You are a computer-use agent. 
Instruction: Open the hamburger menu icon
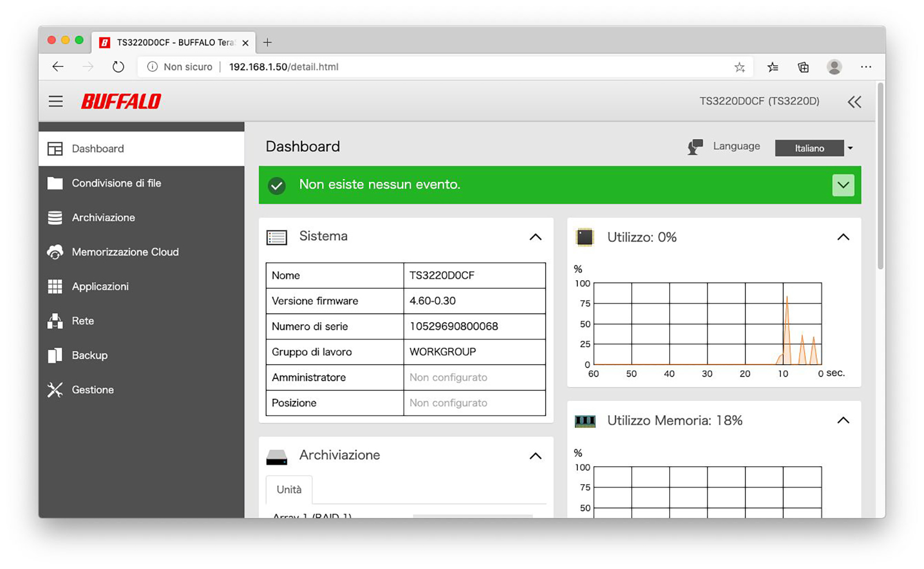pos(55,102)
